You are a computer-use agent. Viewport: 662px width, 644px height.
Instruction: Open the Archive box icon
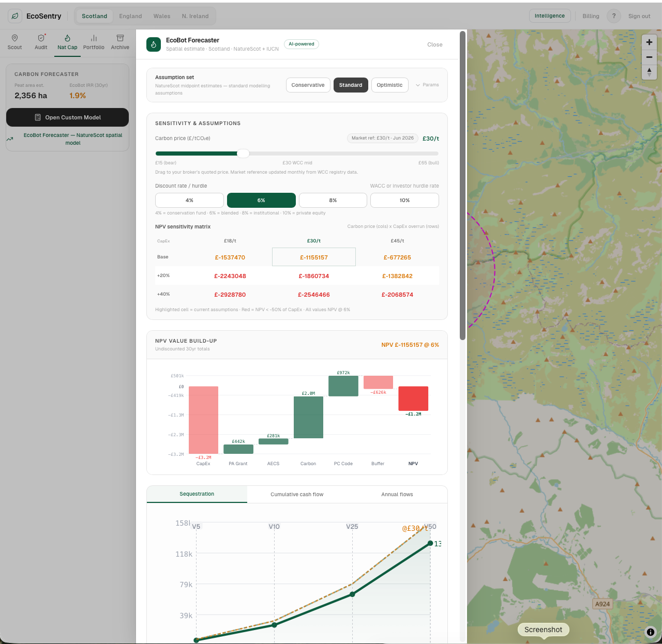[120, 38]
